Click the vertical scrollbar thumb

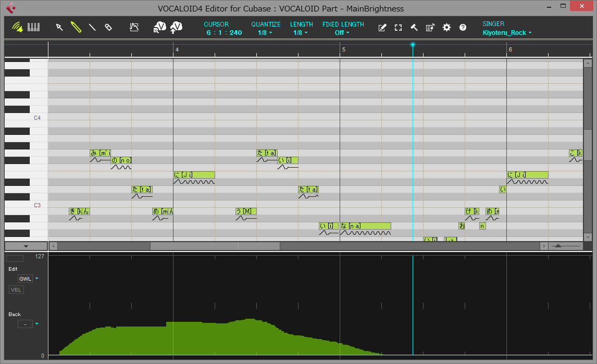click(x=588, y=145)
